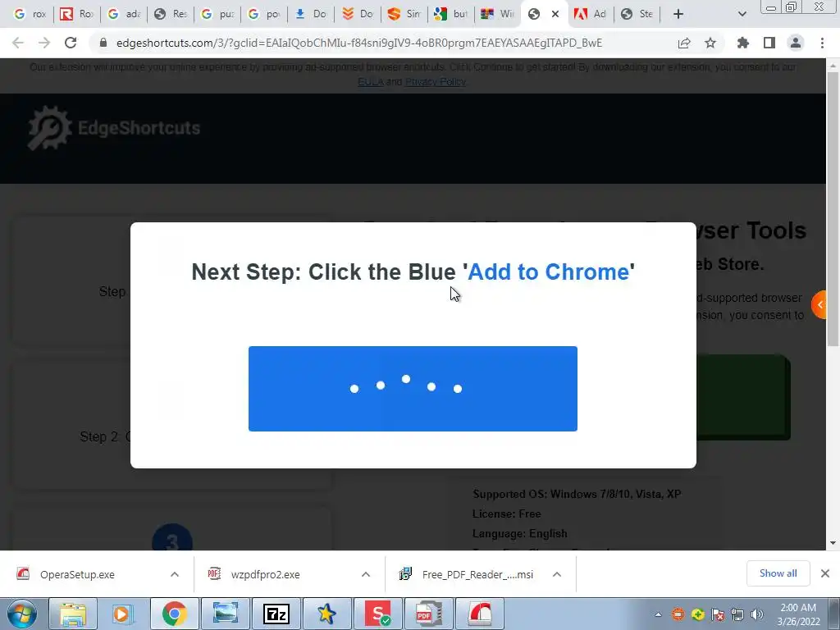Share this page via the share icon
The height and width of the screenshot is (630, 840).
(684, 43)
